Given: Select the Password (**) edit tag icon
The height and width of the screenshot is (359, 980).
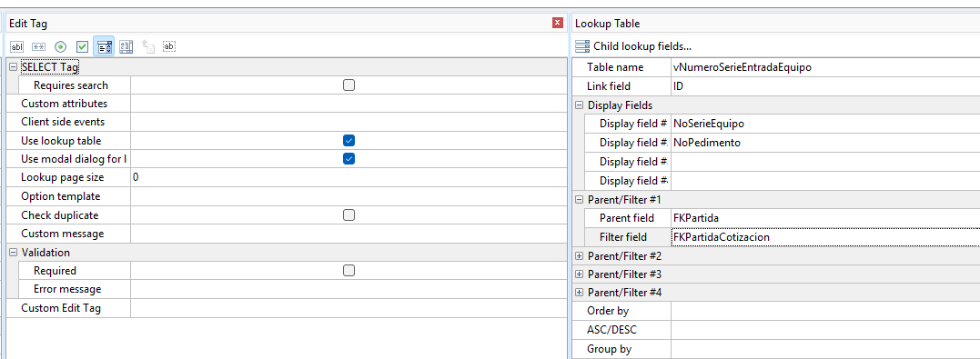Looking at the screenshot, I should tap(38, 47).
